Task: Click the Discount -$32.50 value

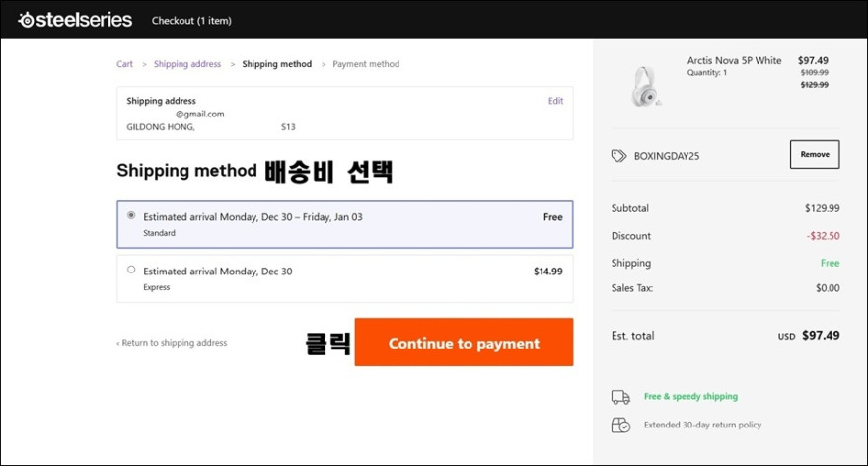Action: coord(824,236)
